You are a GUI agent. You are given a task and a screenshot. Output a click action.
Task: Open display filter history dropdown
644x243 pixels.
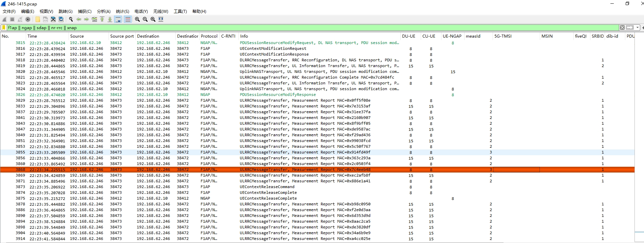638,28
